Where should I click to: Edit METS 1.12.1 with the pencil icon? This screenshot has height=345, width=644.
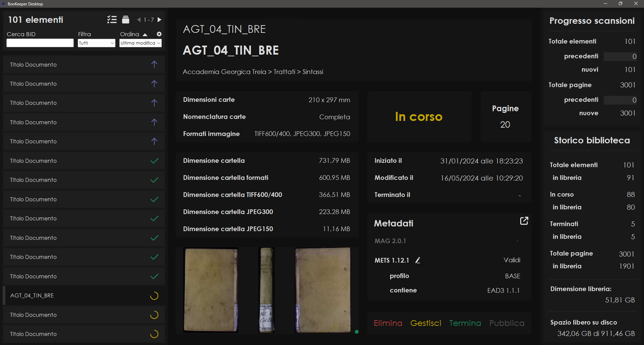click(418, 260)
